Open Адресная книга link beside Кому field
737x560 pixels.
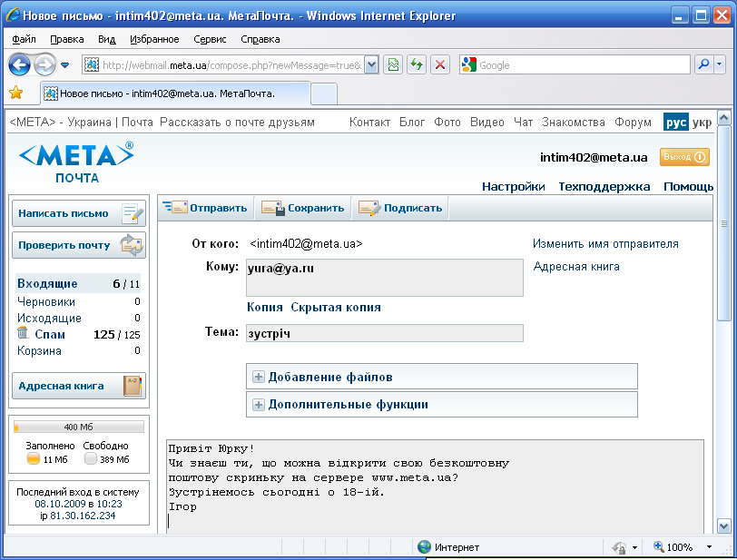tap(576, 267)
